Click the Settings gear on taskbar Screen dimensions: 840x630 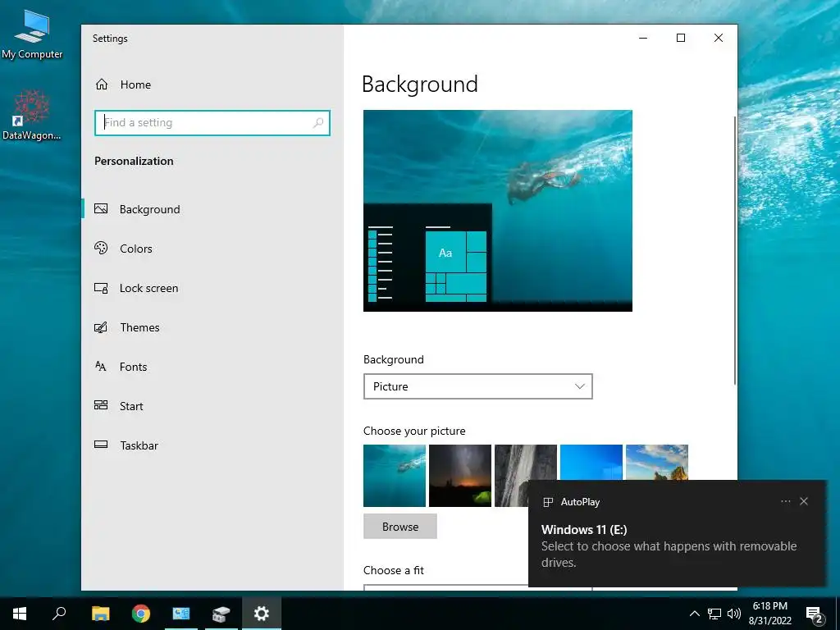pos(262,614)
